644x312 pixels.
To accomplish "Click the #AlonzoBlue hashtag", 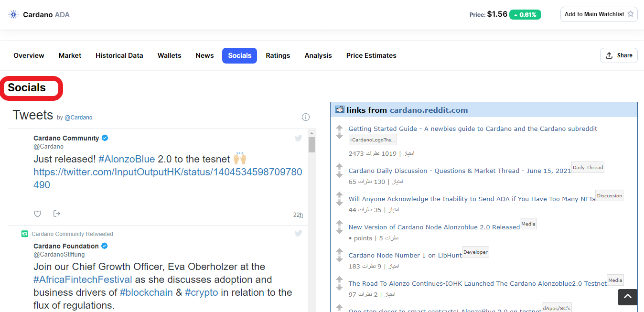I will (127, 159).
